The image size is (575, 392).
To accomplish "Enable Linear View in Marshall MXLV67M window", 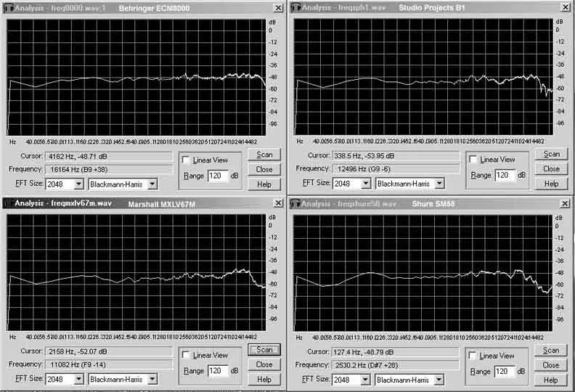I will (187, 355).
